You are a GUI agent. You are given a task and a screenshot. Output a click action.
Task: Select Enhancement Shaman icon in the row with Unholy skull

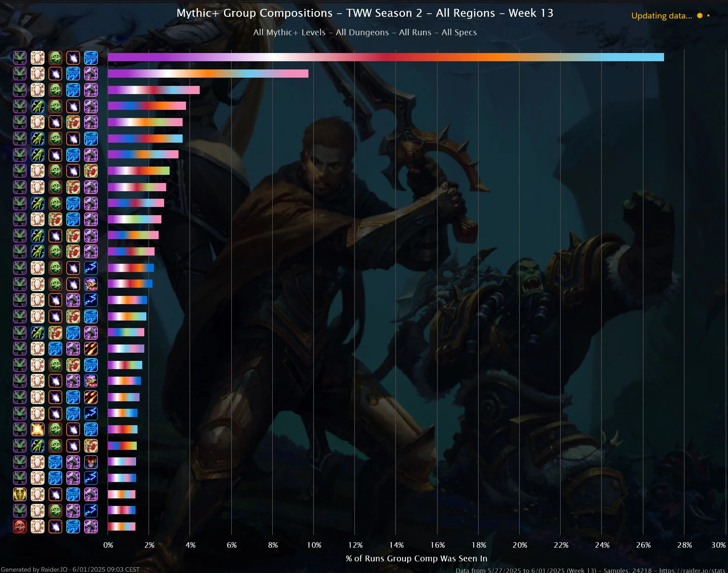click(91, 284)
